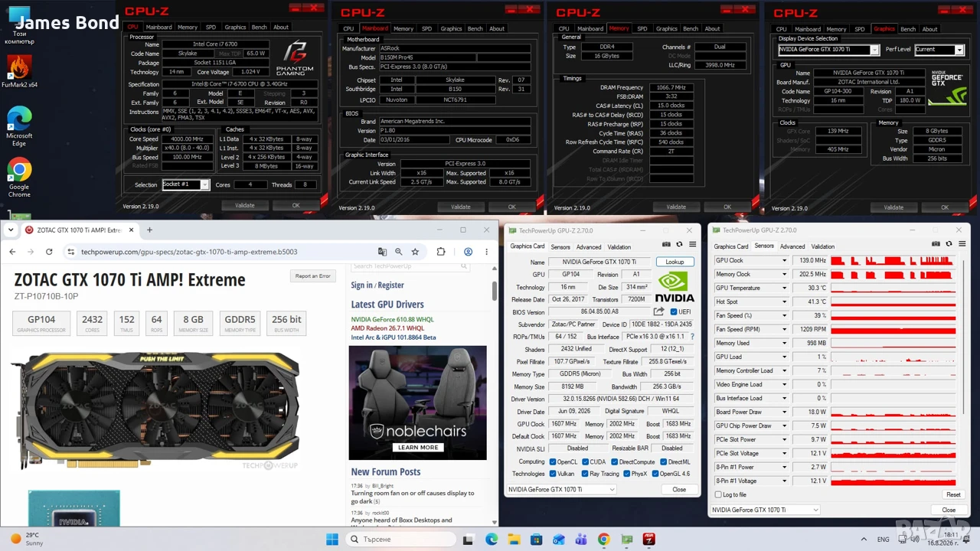This screenshot has height=551, width=980.
Task: Open the Windows Start menu
Action: (x=332, y=540)
